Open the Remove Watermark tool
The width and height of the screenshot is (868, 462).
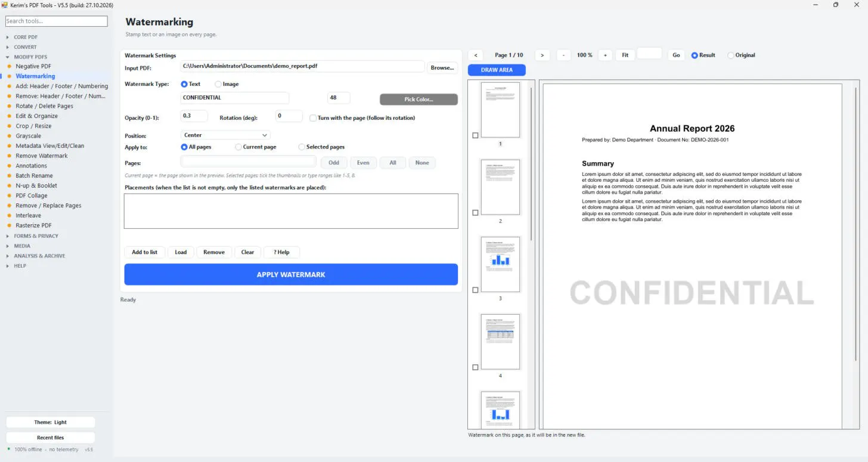[x=42, y=156]
